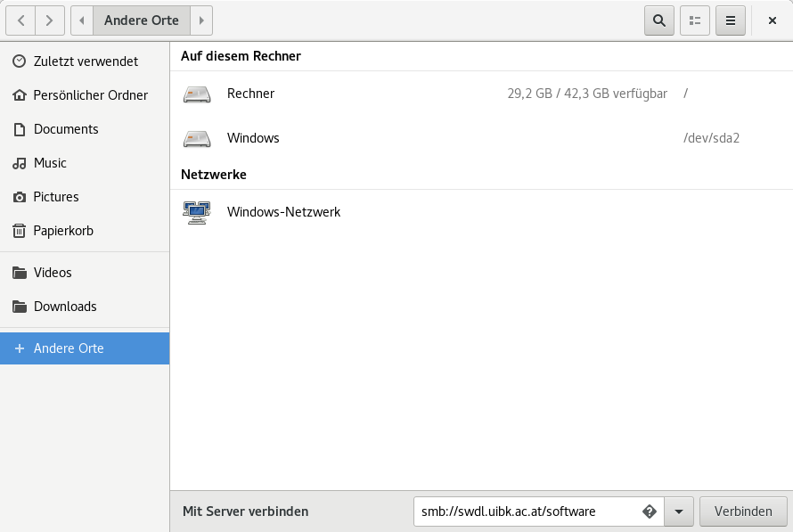Click the server address help icon

650,512
